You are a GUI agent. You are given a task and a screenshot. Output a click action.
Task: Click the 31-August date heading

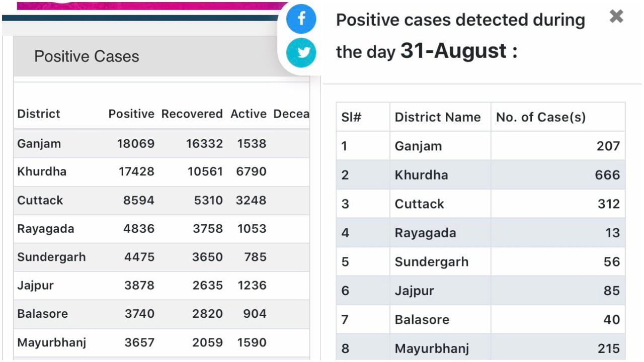click(x=453, y=51)
